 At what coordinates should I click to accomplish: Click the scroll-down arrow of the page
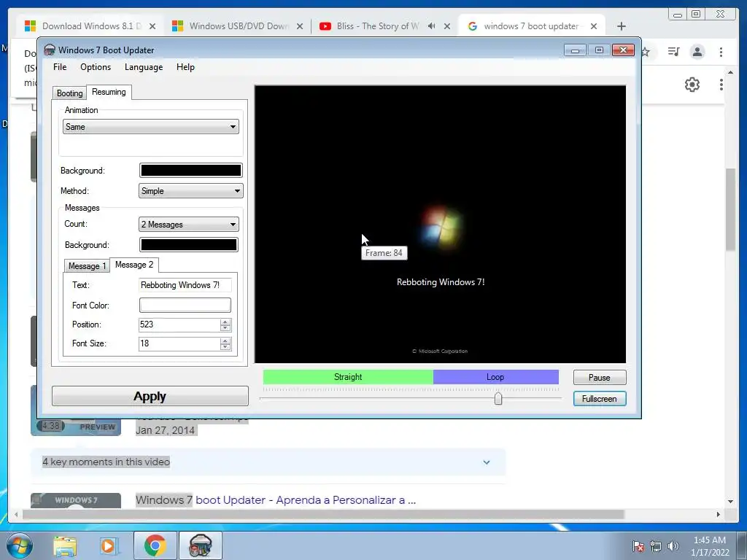(731, 502)
